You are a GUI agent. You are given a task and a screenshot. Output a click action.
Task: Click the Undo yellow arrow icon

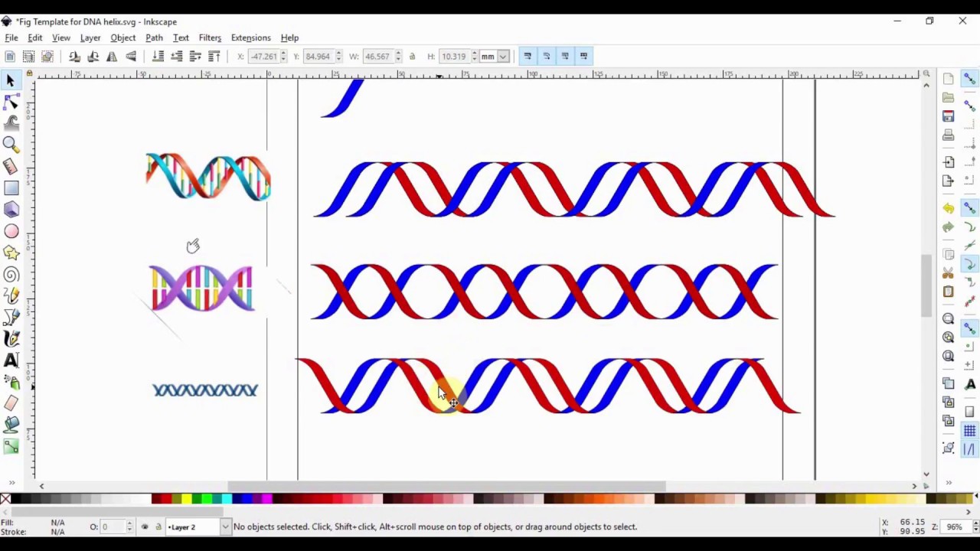(948, 208)
